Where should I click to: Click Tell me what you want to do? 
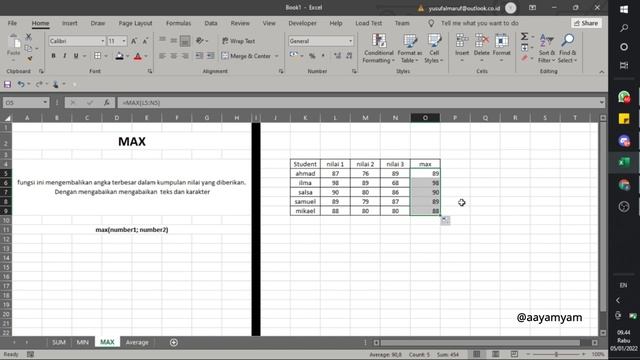(x=480, y=23)
